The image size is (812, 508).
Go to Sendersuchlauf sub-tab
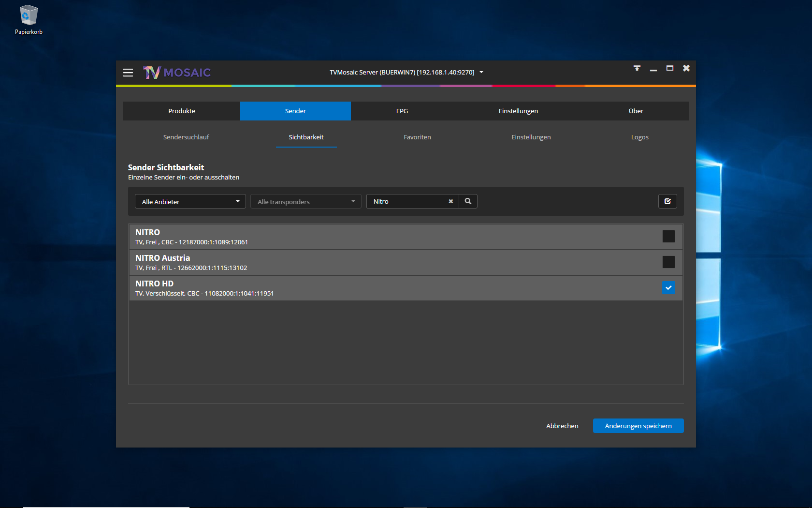tap(186, 137)
